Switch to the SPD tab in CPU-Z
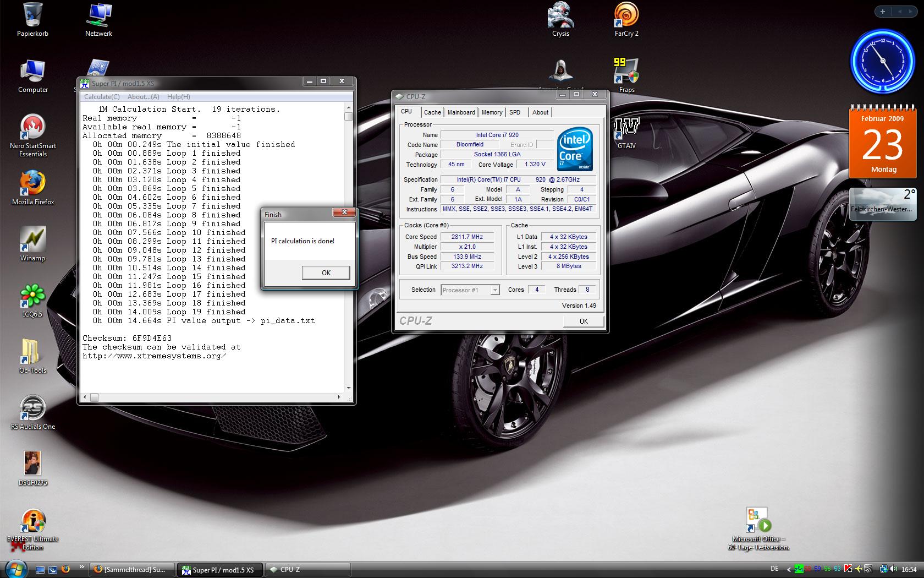 (x=515, y=112)
